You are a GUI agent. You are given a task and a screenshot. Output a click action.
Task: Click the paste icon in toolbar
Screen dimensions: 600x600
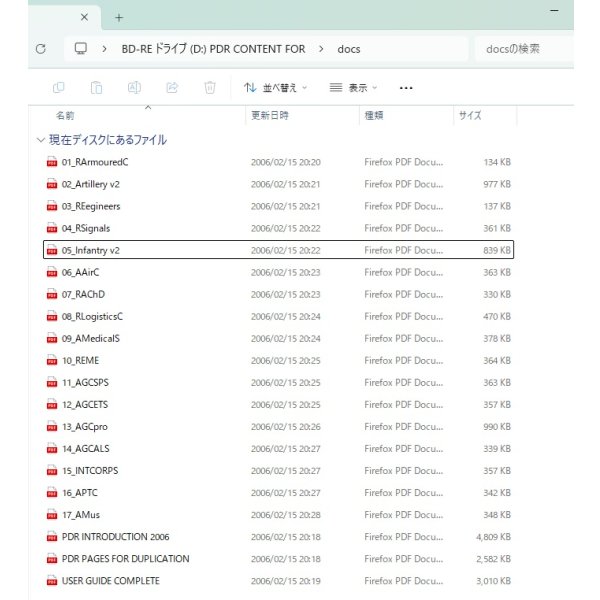tap(97, 88)
